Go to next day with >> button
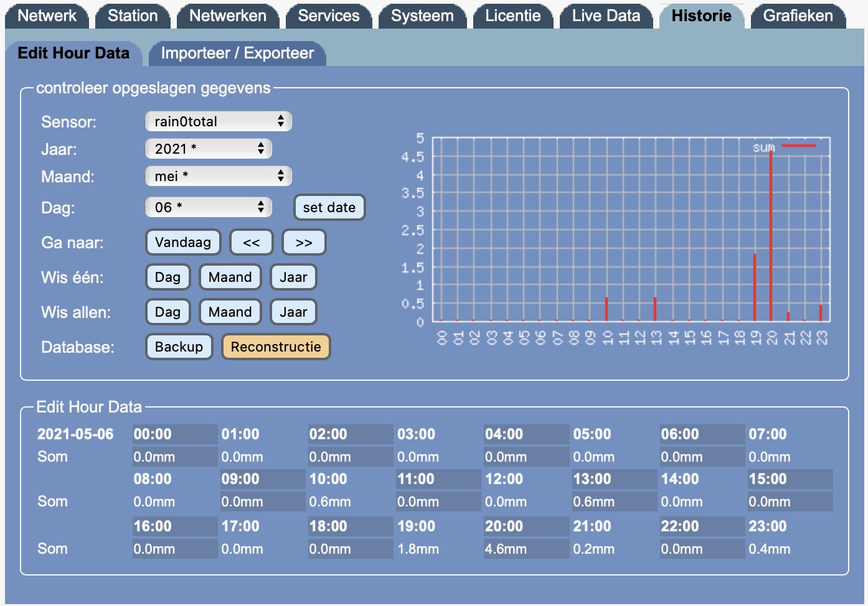868x606 pixels. click(304, 242)
